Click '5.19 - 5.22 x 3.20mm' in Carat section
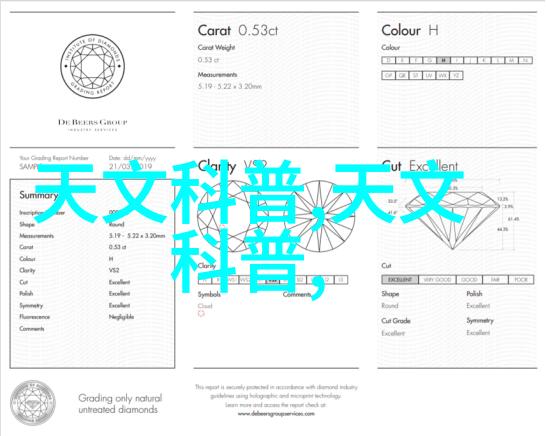The image size is (546, 436). pos(230,86)
